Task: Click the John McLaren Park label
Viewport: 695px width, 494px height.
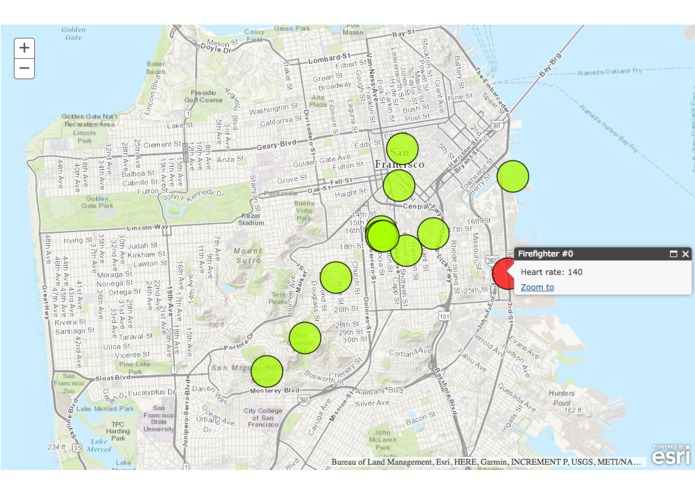Action: point(383,440)
